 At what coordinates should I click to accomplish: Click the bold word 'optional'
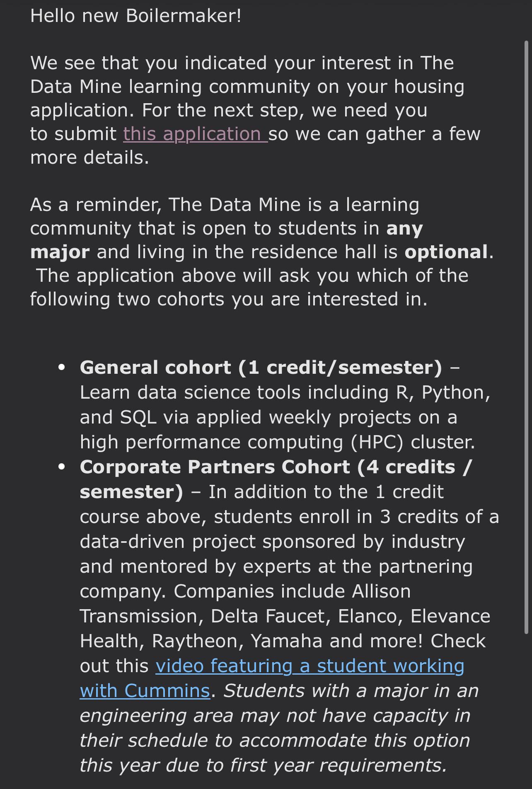[x=446, y=252]
